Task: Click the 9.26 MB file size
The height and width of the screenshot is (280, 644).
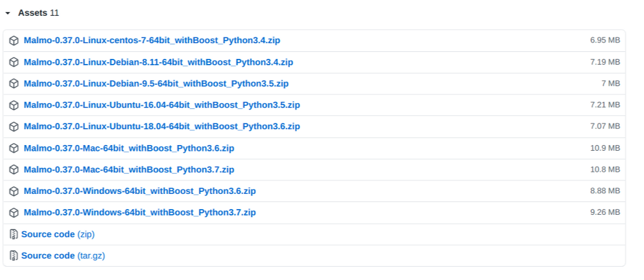Action: pos(605,212)
